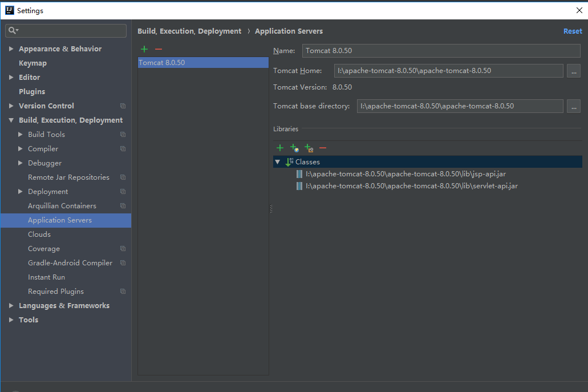This screenshot has width=588, height=392.
Task: Open Gradle-Android Compiler settings
Action: 70,262
